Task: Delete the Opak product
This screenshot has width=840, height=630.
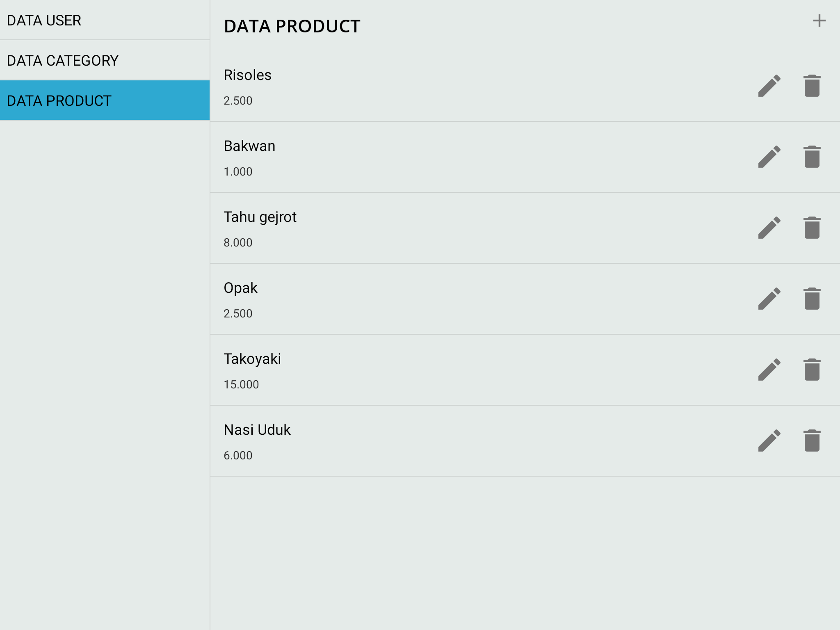Action: 812,299
